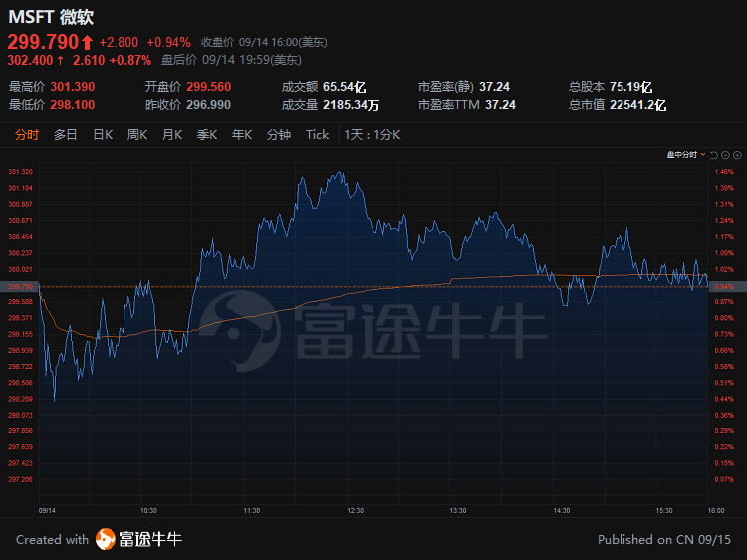Viewport: 747px width, 560px height.
Task: Click the 昨收价 value 296.990
Action: [209, 104]
